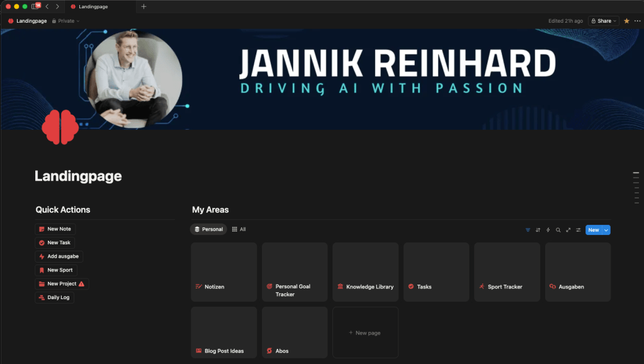Toggle the favorite star for this page
The height and width of the screenshot is (364, 644).
(626, 21)
